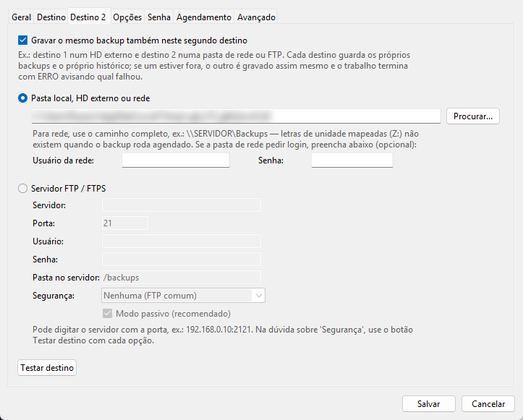Click the local folder path field
This screenshot has width=523, height=420.
236,116
